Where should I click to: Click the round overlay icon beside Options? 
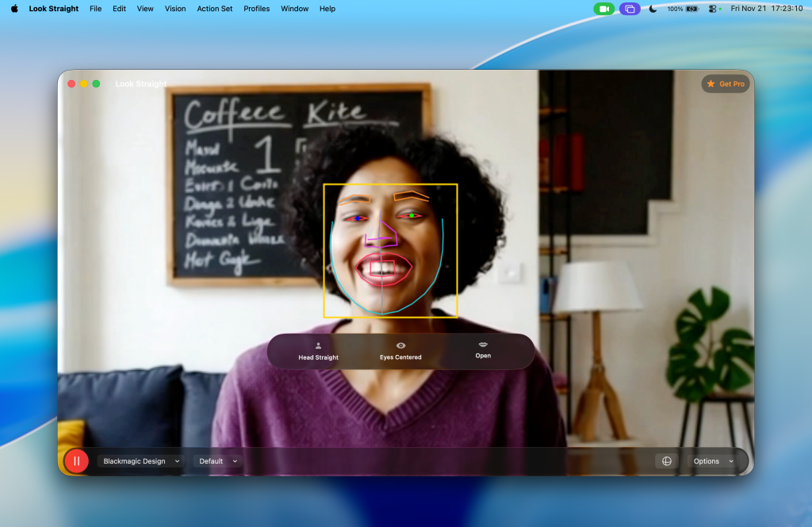(667, 461)
